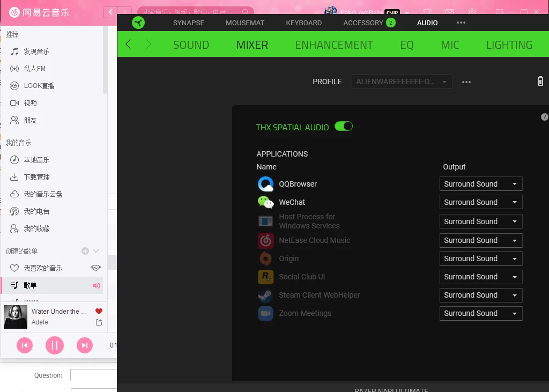This screenshot has height=392, width=549.
Task: Click the WeChat app icon
Action: click(265, 202)
